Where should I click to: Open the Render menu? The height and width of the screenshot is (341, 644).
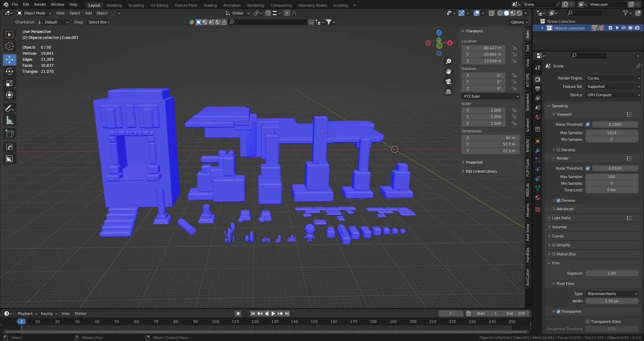[x=40, y=4]
